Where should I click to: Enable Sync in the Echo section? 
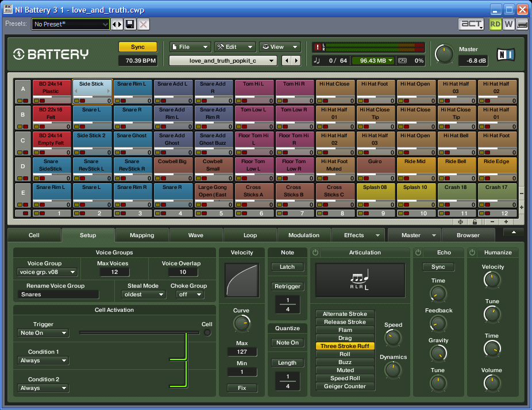438,267
